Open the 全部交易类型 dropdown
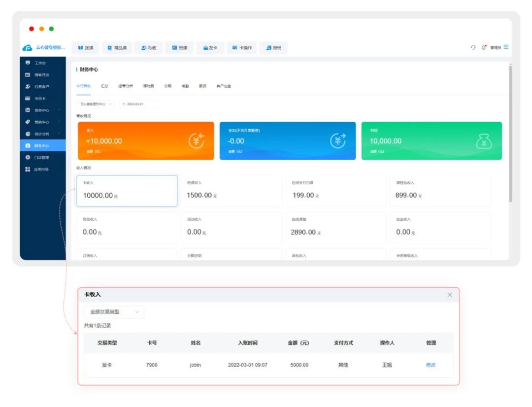This screenshot has width=532, height=407. pyautogui.click(x=114, y=312)
